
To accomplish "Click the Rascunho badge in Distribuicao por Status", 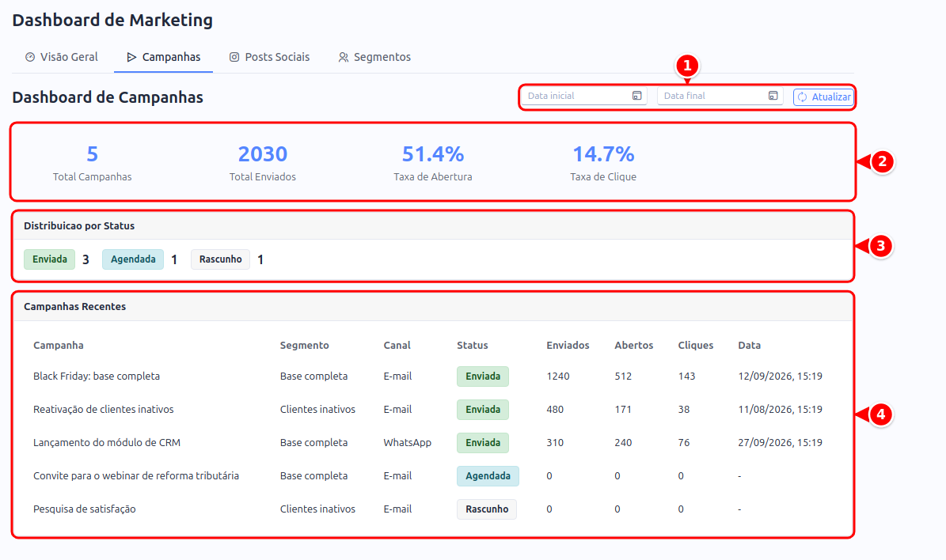I will click(x=220, y=259).
